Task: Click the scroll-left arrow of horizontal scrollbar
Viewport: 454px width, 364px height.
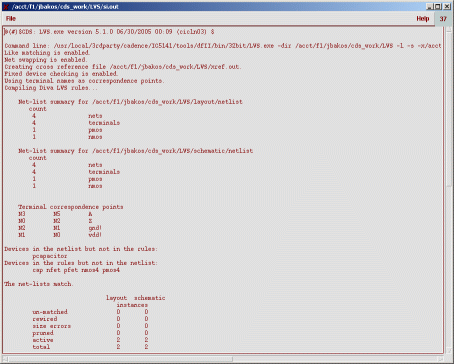Action: pyautogui.click(x=5, y=359)
